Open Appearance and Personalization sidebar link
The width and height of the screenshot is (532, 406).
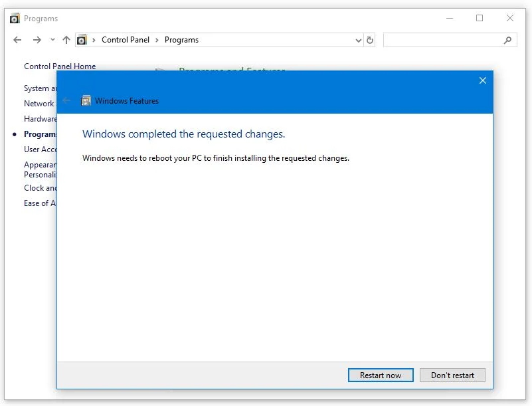point(40,169)
